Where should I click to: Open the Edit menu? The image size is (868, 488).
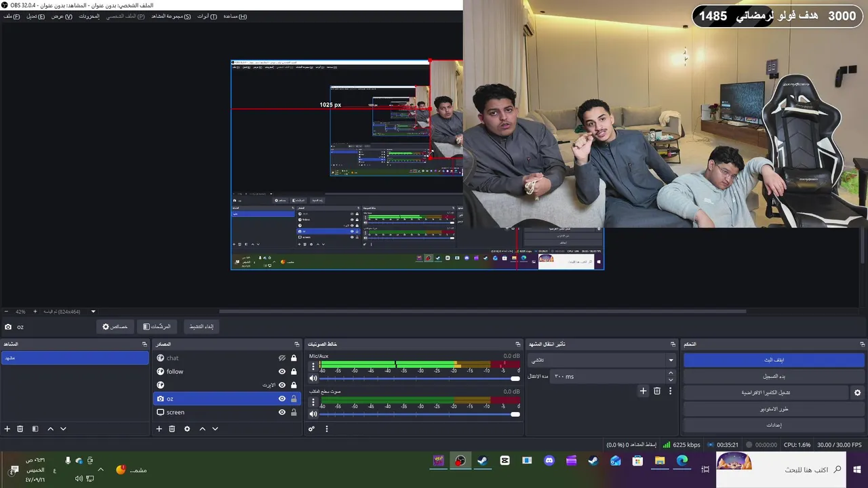[36, 16]
